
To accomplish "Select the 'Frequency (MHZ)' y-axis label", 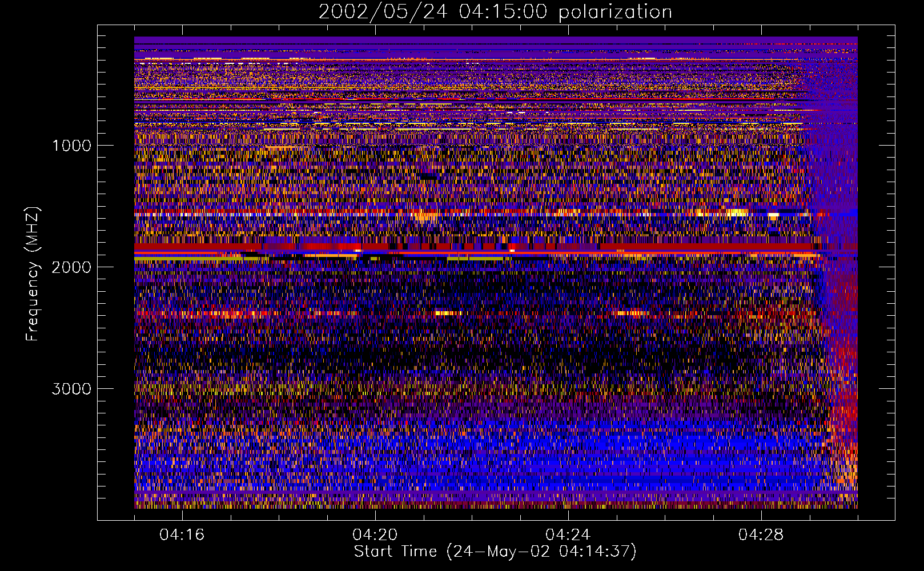I will click(33, 274).
